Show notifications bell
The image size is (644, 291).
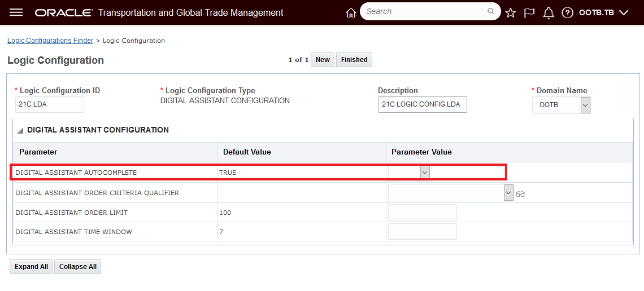pyautogui.click(x=548, y=12)
